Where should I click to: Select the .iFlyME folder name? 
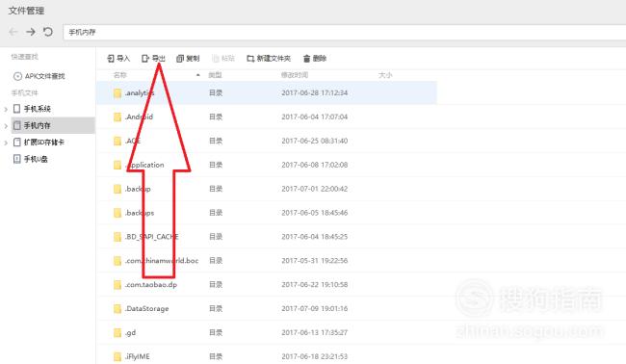138,356
